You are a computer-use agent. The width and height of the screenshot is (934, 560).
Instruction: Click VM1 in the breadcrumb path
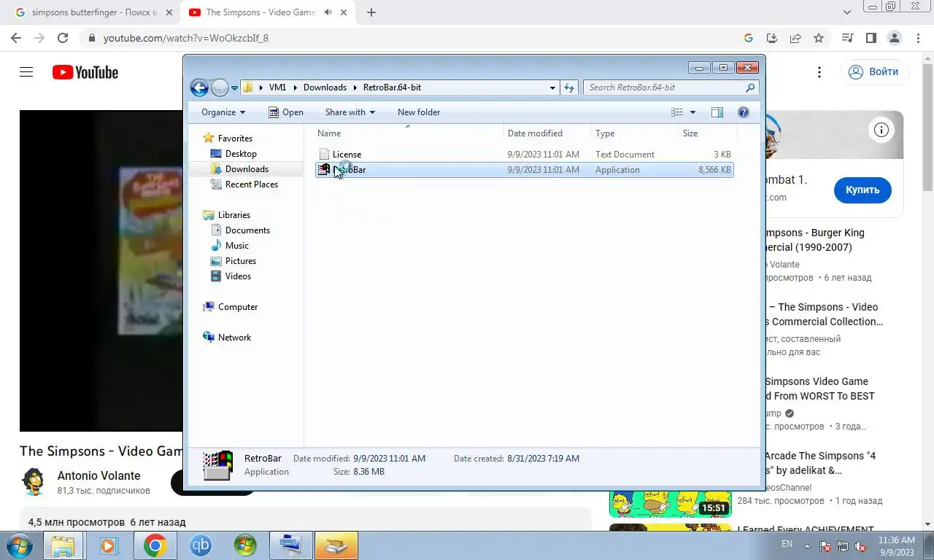(277, 87)
